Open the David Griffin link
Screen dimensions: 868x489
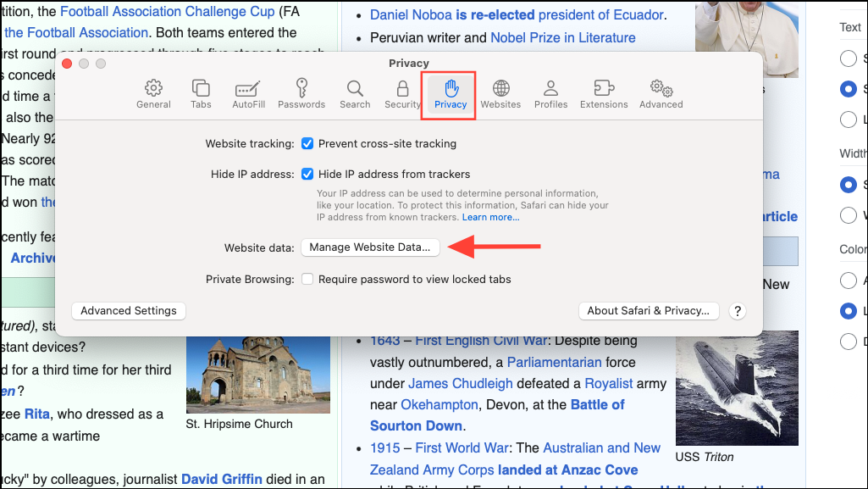click(x=221, y=479)
